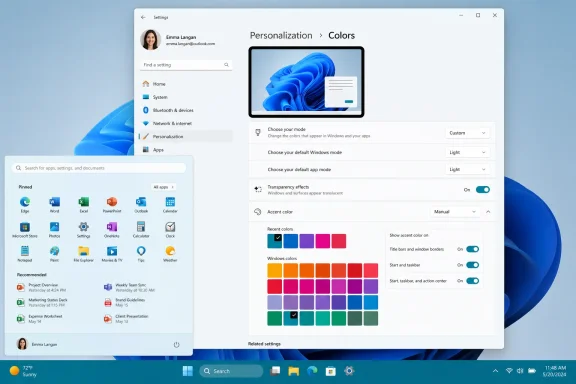The width and height of the screenshot is (576, 384).
Task: Open Movies & TV pinned app
Action: (x=112, y=254)
